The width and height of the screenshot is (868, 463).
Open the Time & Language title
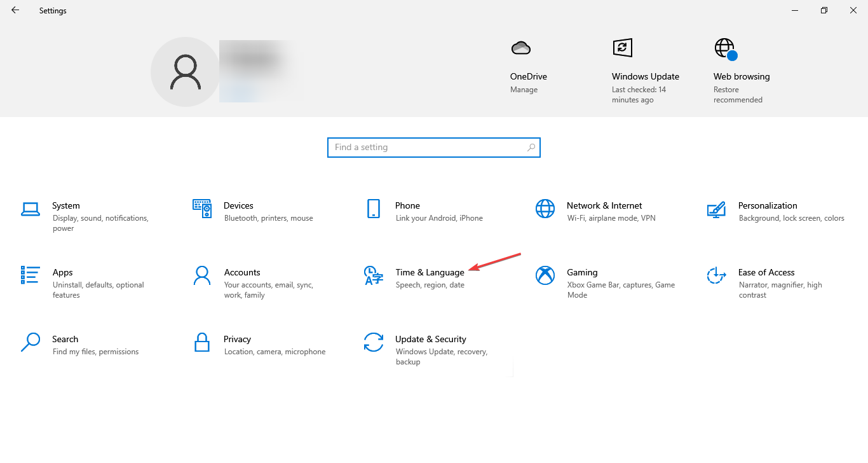[430, 272]
